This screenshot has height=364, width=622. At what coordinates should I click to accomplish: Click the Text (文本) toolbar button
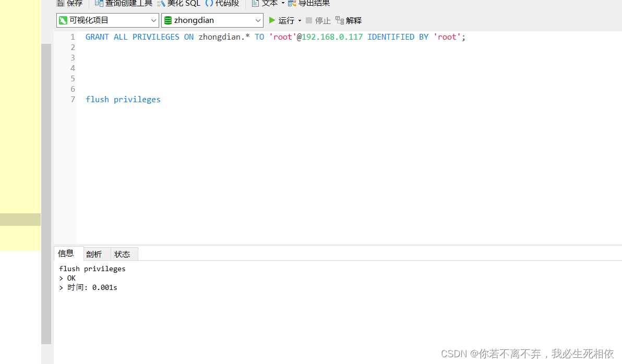click(265, 3)
